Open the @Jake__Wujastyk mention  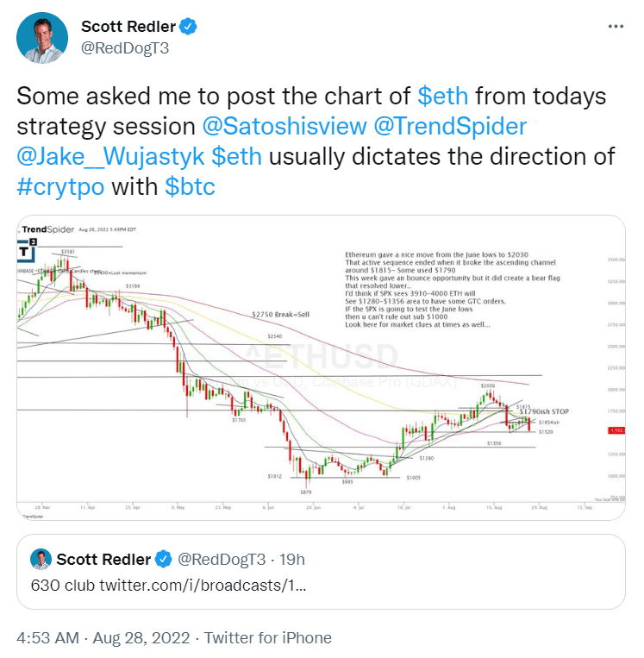(110, 157)
